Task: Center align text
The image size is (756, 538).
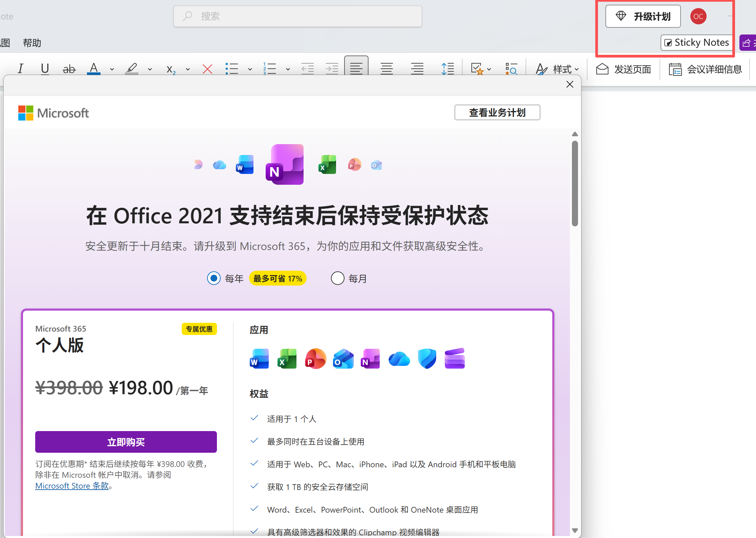Action: pyautogui.click(x=386, y=69)
